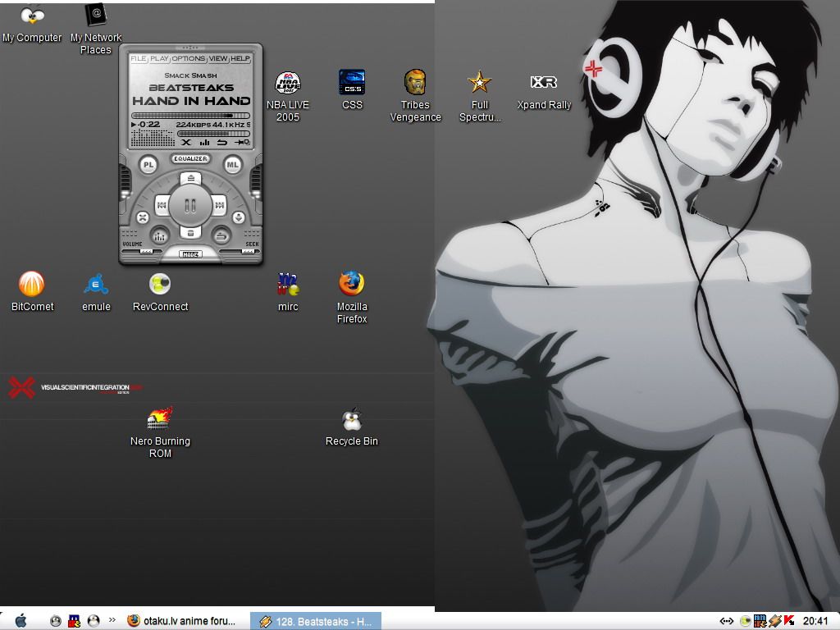Click the first gray quick-launch icon
This screenshot has height=630, width=840.
(x=56, y=621)
